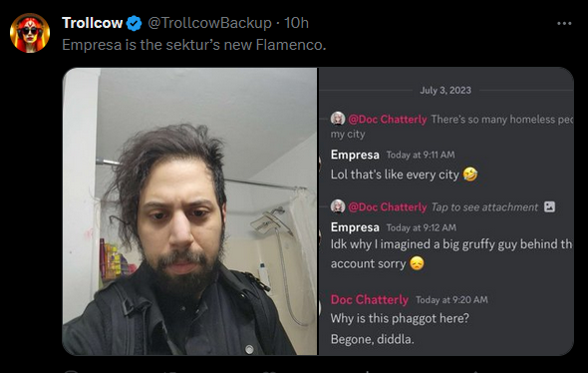Open the Trollcow profile avatar
588x373 pixels.
point(30,33)
